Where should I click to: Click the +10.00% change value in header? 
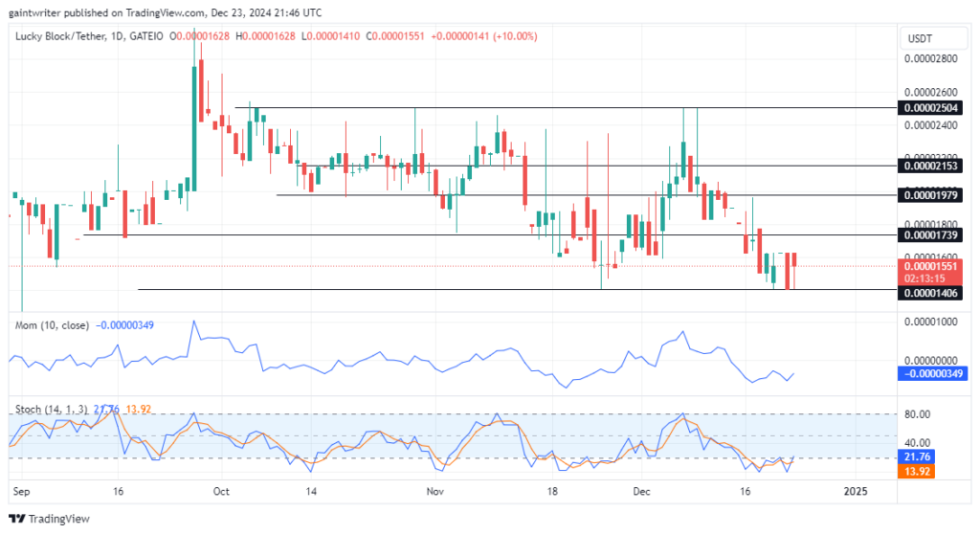[x=515, y=36]
